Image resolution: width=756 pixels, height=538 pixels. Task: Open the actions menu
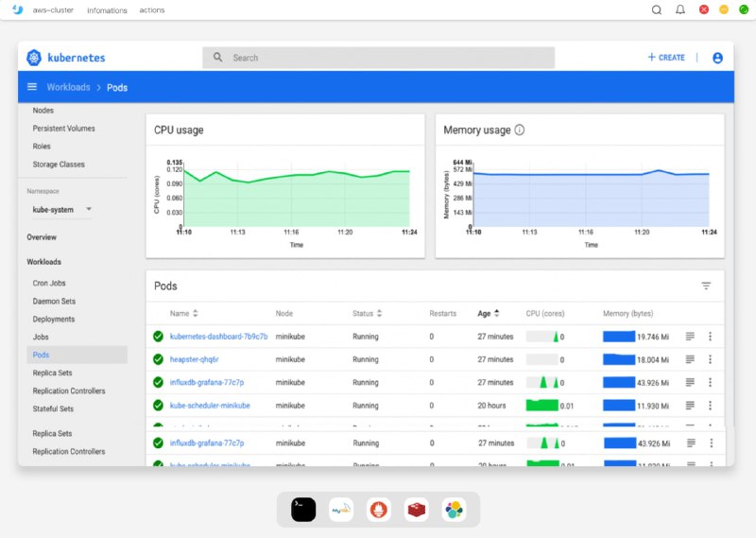(152, 10)
